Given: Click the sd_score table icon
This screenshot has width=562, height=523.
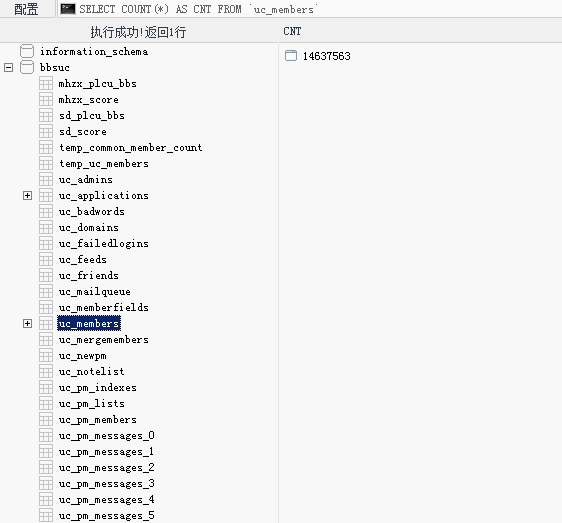Looking at the screenshot, I should [x=46, y=132].
